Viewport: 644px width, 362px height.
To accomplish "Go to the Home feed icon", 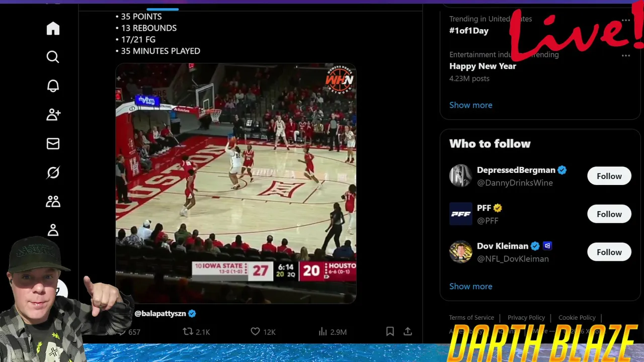I will 53,29.
